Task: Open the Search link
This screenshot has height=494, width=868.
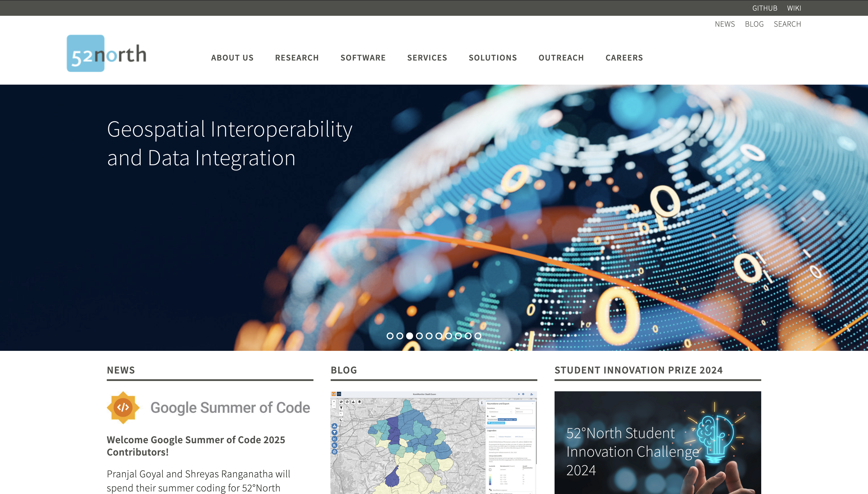Action: [x=787, y=24]
